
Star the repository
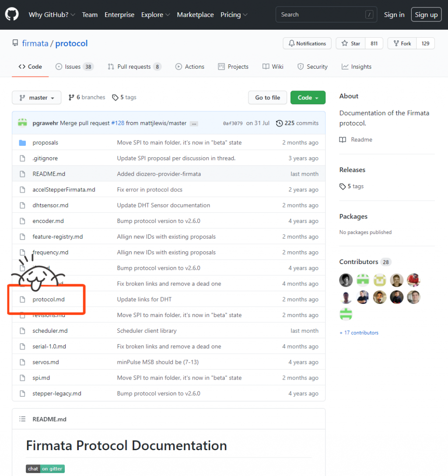[x=350, y=43]
